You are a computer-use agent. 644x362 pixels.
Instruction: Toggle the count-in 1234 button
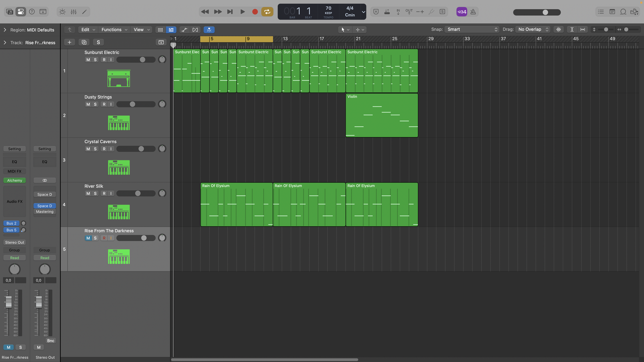click(462, 12)
